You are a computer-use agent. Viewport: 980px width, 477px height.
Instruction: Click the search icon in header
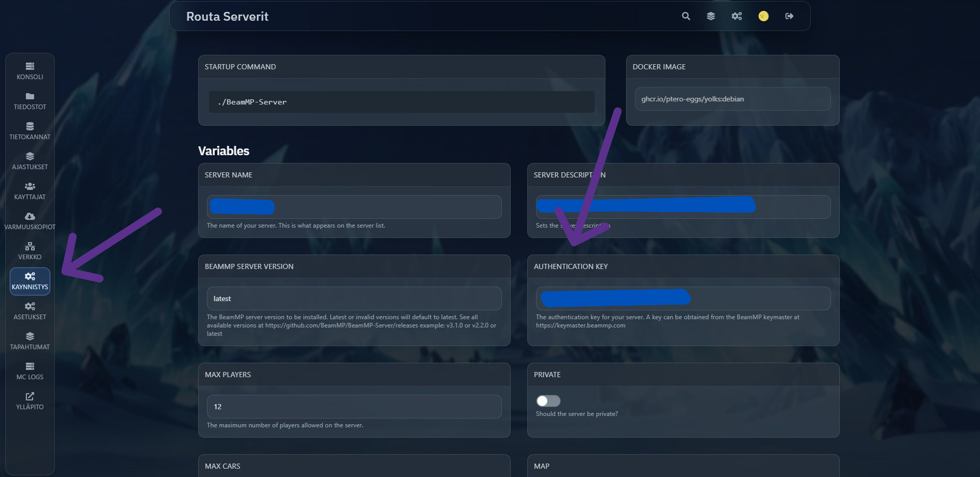tap(686, 16)
